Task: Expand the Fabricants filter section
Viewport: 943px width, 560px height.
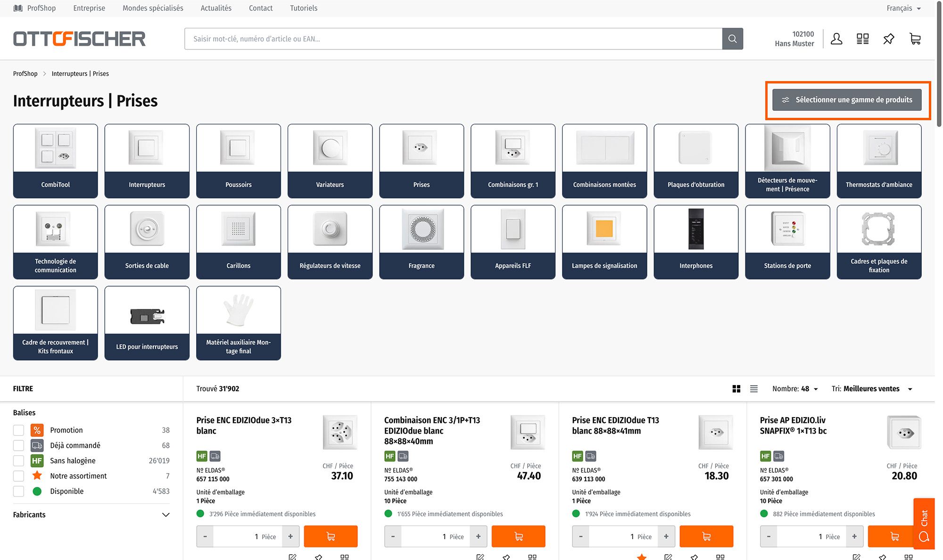Action: (x=165, y=515)
